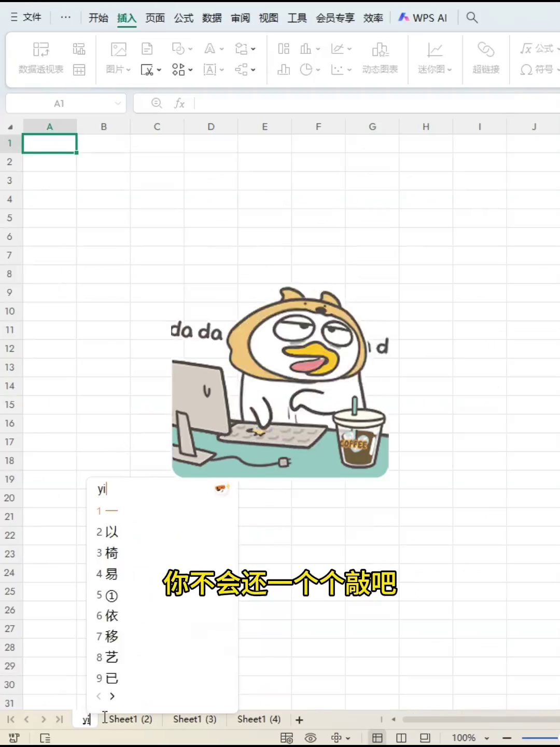Click the formula bar zoom icon
This screenshot has height=747, width=560.
156,103
